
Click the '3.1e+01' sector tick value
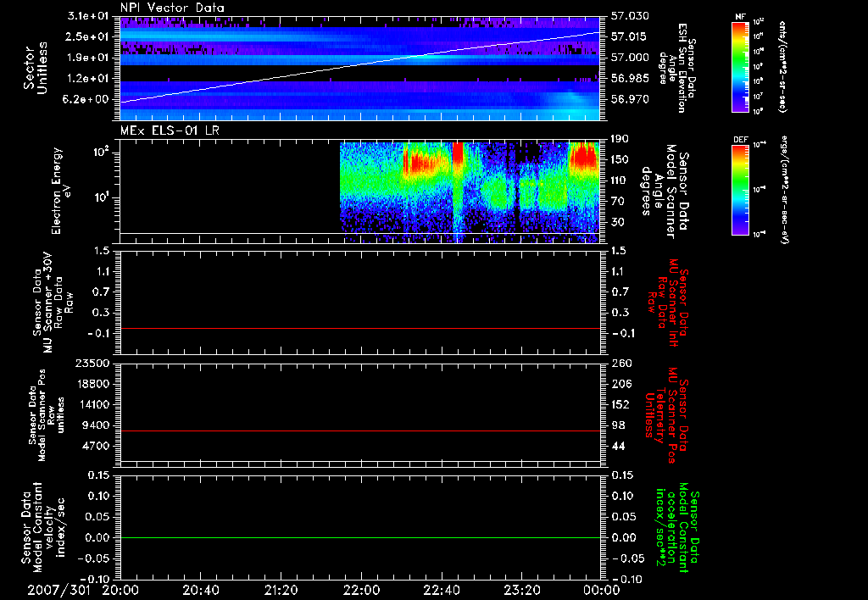[87, 16]
